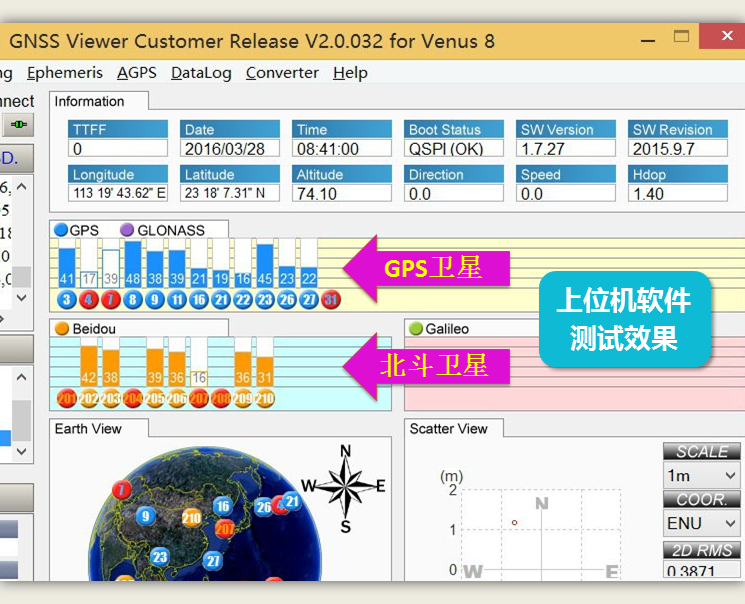Click the blue GPS legend dot
Image resolution: width=745 pixels, height=604 pixels.
coord(61,230)
